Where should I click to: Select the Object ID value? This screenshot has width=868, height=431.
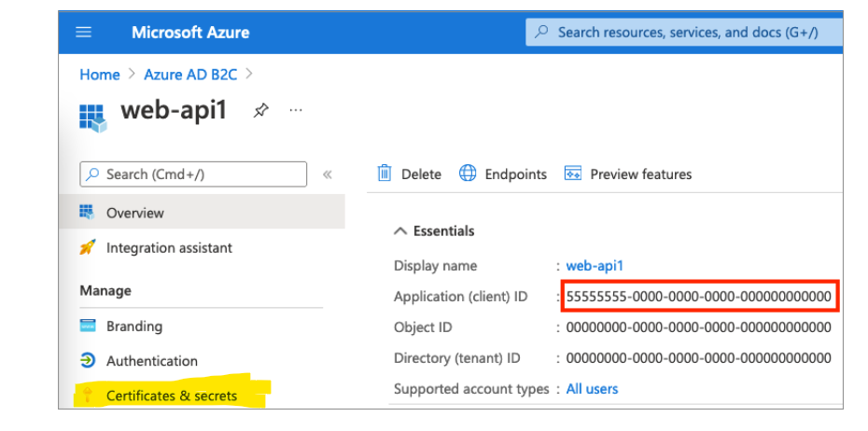pos(699,327)
